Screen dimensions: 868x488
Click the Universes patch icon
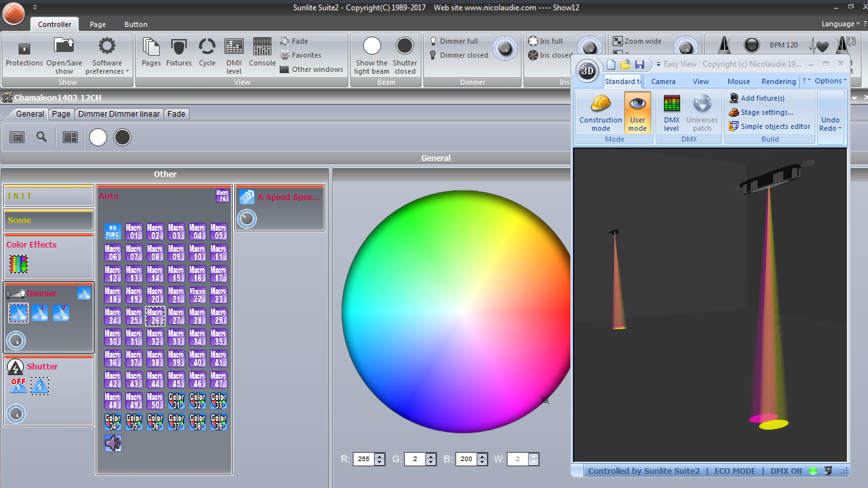702,104
